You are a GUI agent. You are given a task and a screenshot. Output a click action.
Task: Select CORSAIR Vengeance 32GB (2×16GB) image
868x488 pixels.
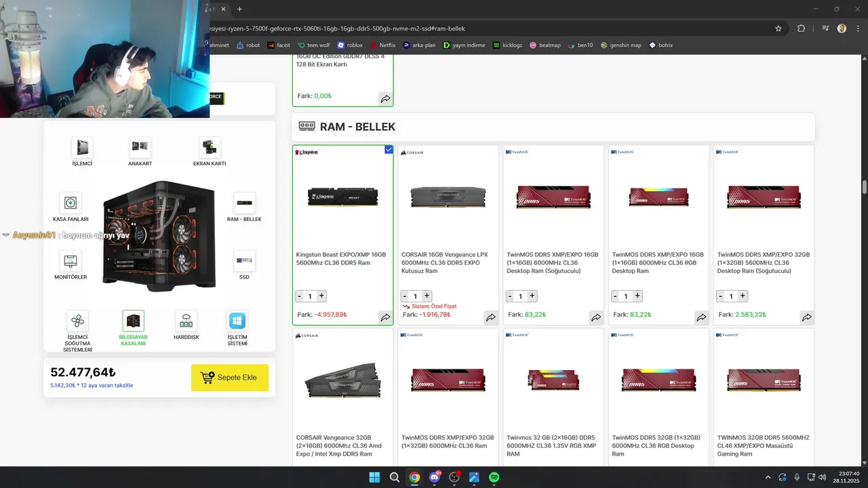pyautogui.click(x=342, y=381)
